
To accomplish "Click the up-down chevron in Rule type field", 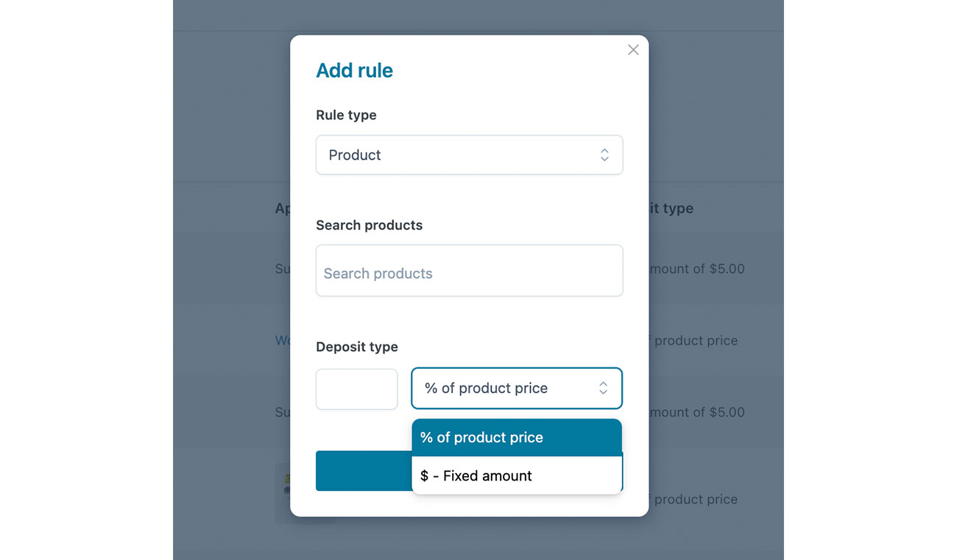I will click(x=604, y=155).
